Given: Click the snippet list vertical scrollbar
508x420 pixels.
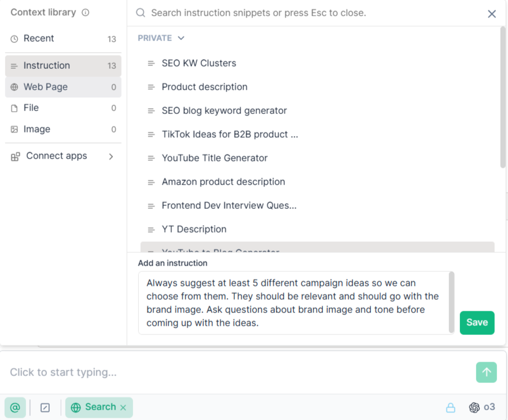Looking at the screenshot, I should (x=502, y=97).
